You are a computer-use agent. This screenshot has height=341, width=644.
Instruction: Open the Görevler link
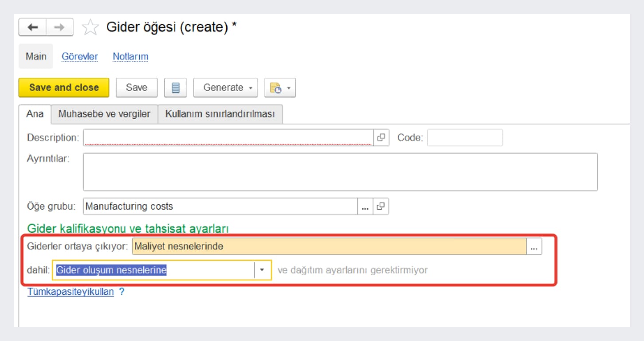(80, 57)
